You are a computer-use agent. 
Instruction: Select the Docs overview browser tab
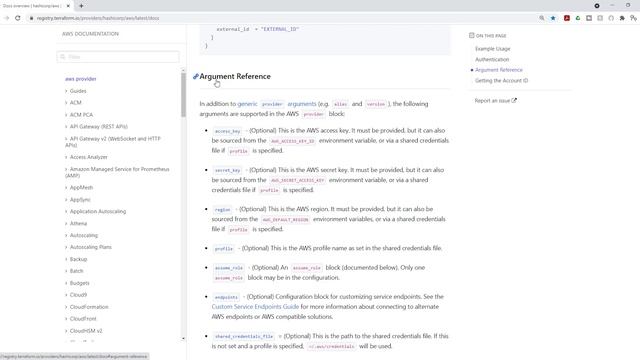36,6
